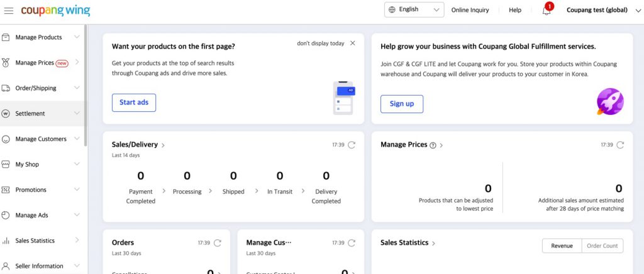Open the Manage Customers menu
This screenshot has height=274, width=644.
pos(42,139)
